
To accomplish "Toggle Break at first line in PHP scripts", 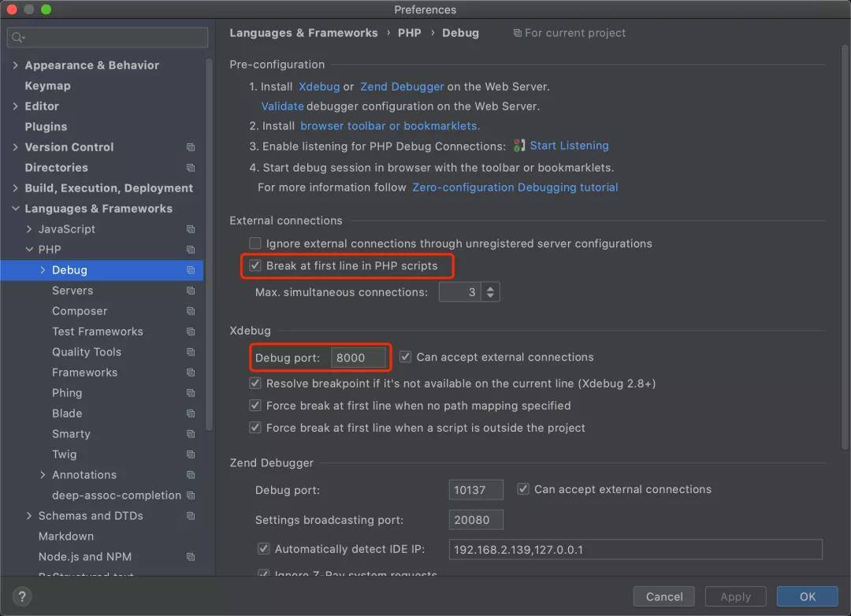I will pyautogui.click(x=255, y=265).
